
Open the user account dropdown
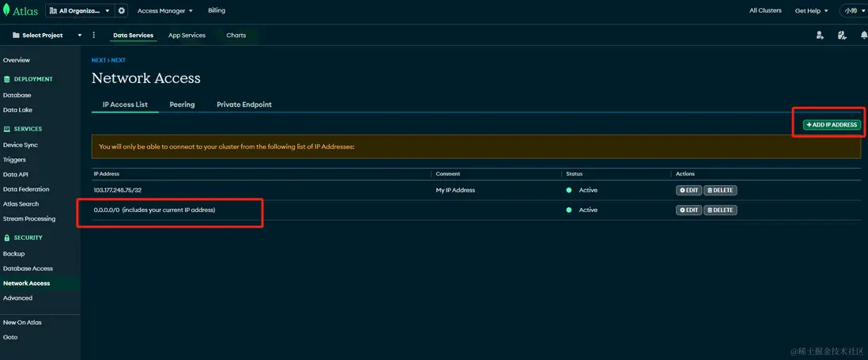(853, 10)
